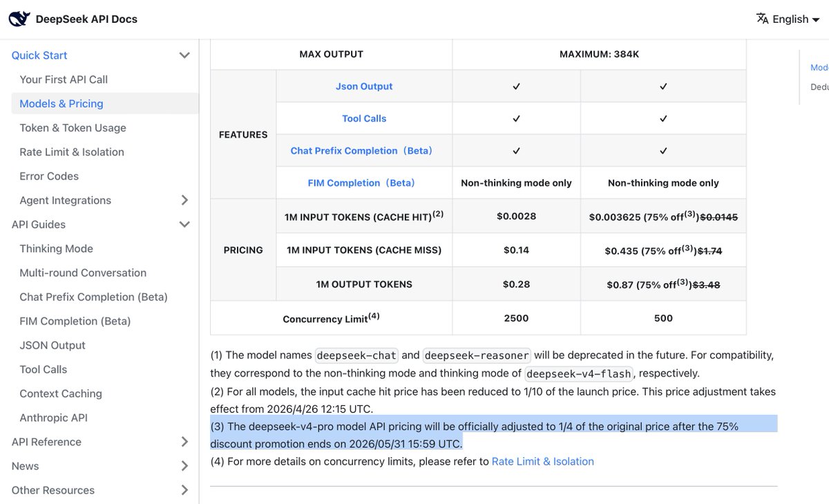The width and height of the screenshot is (829, 504).
Task: Click the deepseek-reasoner code label
Action: [477, 356]
